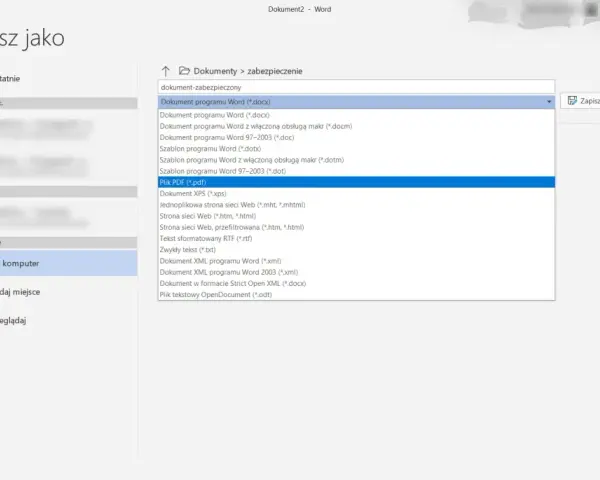Image resolution: width=600 pixels, height=480 pixels.
Task: Open the Dokumenty breadcrumb folder
Action: [x=215, y=71]
